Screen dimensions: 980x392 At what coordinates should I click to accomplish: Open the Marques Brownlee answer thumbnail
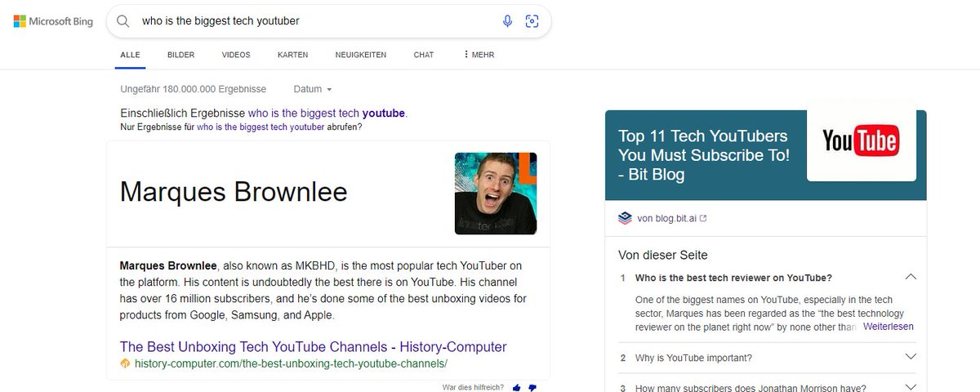pos(496,194)
